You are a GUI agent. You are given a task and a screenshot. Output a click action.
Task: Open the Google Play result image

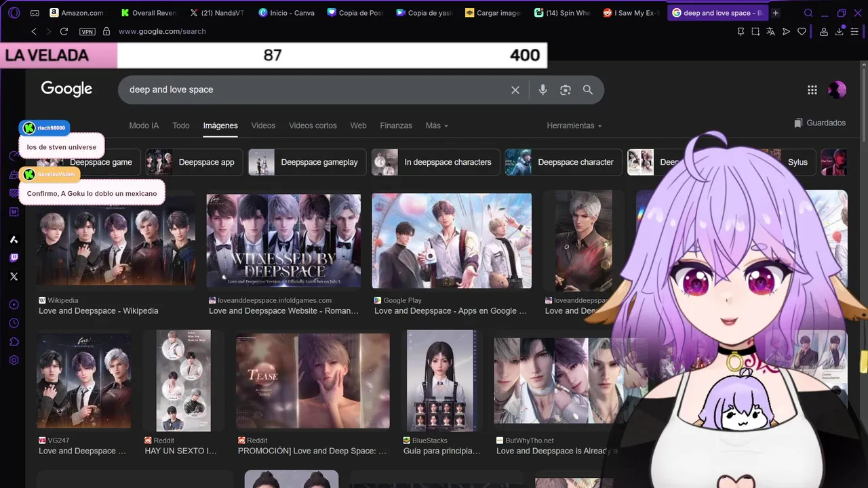tap(452, 241)
